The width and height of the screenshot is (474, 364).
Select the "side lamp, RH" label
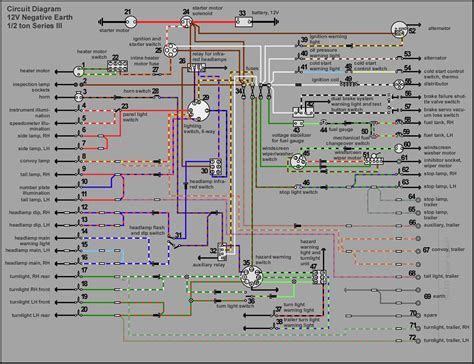[34, 136]
